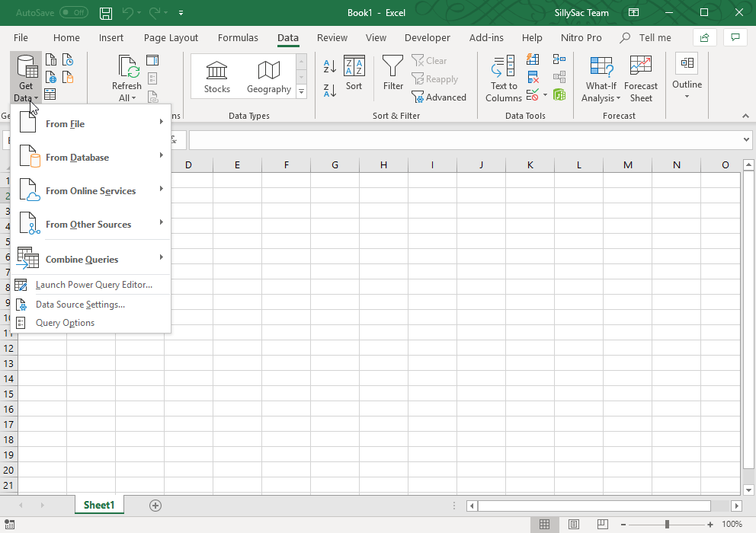Screen dimensions: 756x533
Task: Sort the data A to Z
Action: [x=329, y=65]
